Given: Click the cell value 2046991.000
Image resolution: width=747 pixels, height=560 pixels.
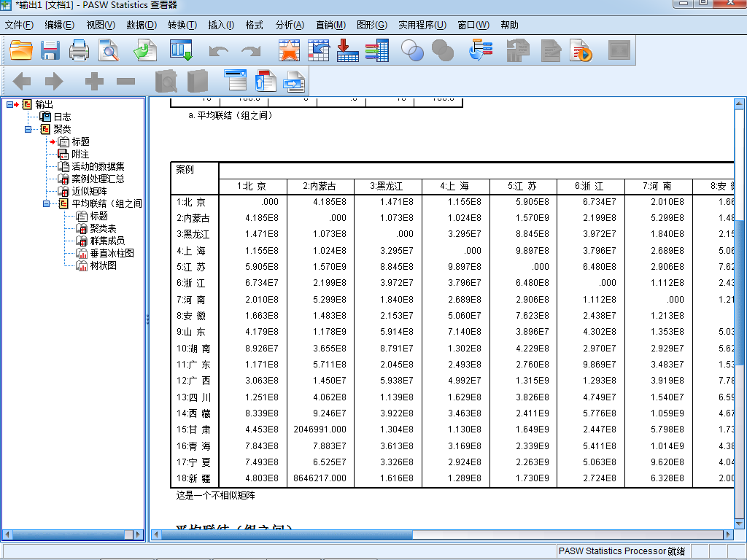Looking at the screenshot, I should pos(320,429).
